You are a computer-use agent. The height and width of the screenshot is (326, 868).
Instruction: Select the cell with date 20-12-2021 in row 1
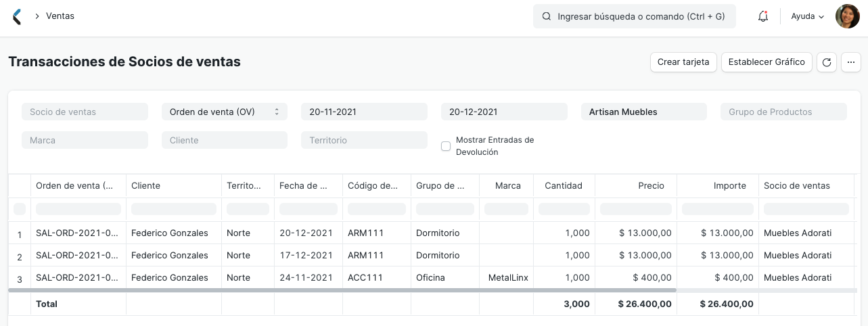coord(309,233)
